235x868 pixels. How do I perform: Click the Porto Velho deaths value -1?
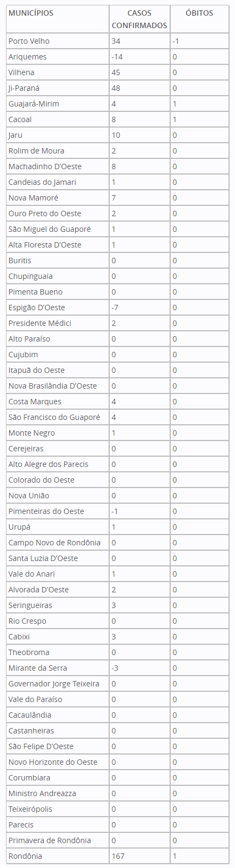(176, 41)
